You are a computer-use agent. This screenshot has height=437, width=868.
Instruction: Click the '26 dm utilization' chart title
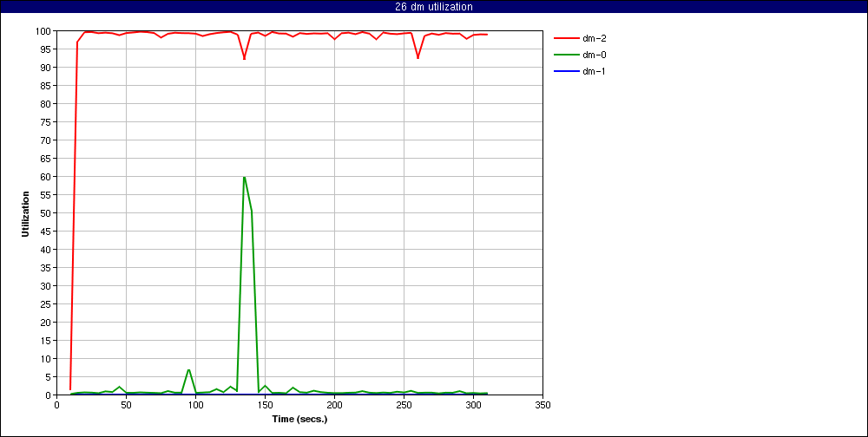point(434,7)
